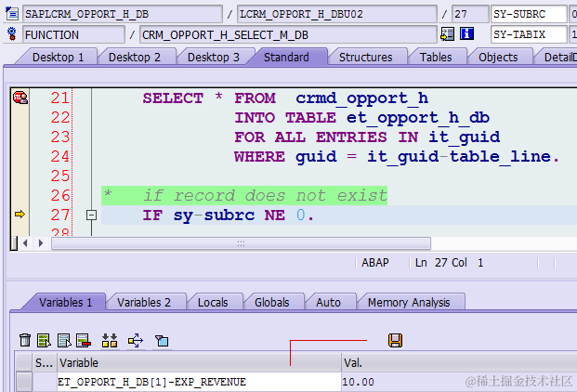This screenshot has height=392, width=577.
Task: Click the editor scroll right arrow
Action: click(41, 243)
